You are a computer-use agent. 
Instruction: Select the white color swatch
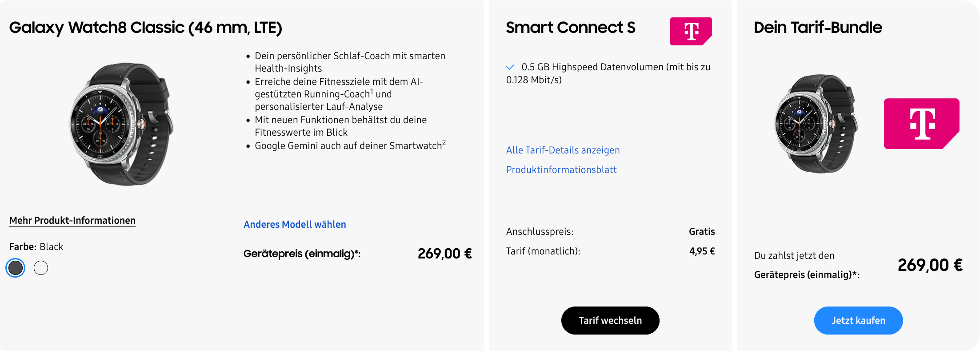tap(41, 268)
